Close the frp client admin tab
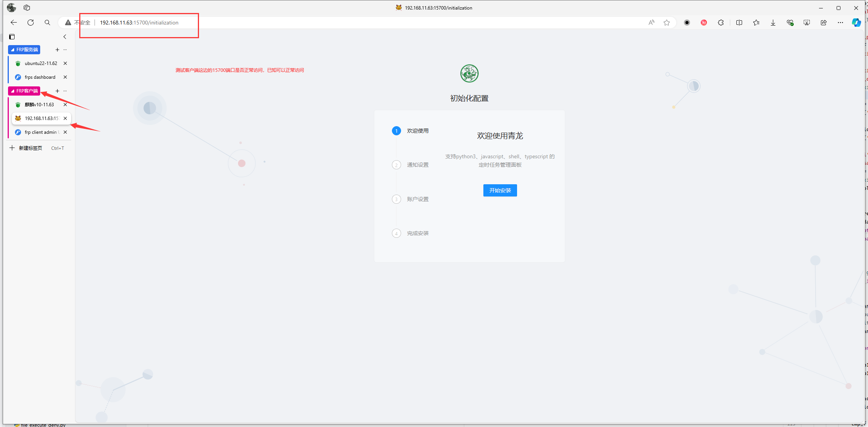The height and width of the screenshot is (427, 868). point(65,132)
